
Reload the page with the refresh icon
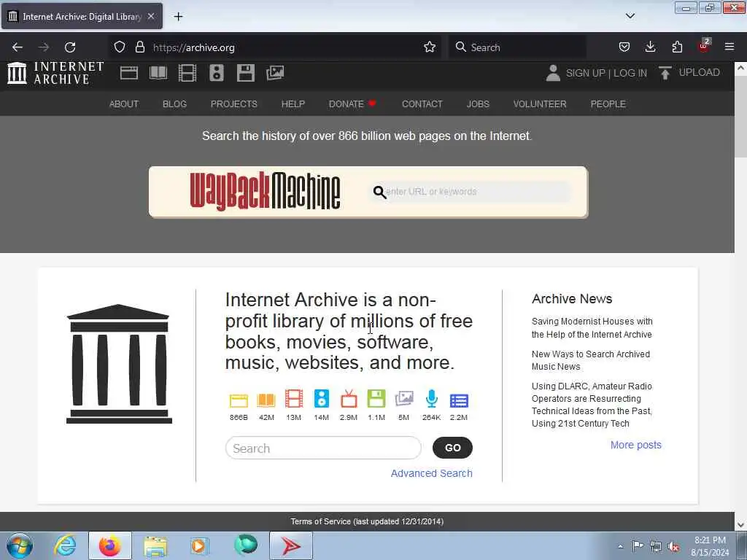(x=70, y=47)
